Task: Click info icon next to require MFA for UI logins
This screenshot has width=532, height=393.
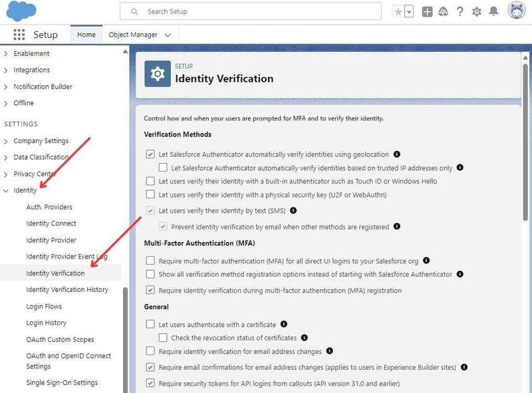Action: tap(426, 260)
